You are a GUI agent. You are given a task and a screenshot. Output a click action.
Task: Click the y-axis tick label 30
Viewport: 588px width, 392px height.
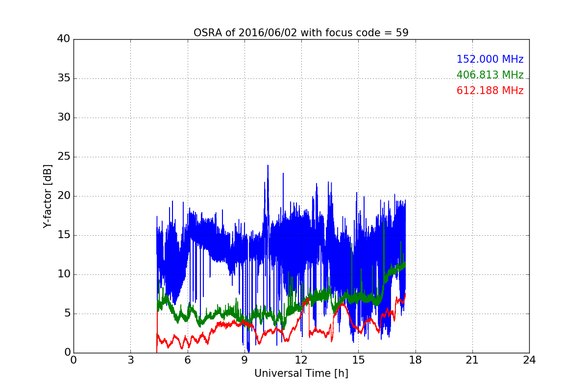pyautogui.click(x=64, y=118)
